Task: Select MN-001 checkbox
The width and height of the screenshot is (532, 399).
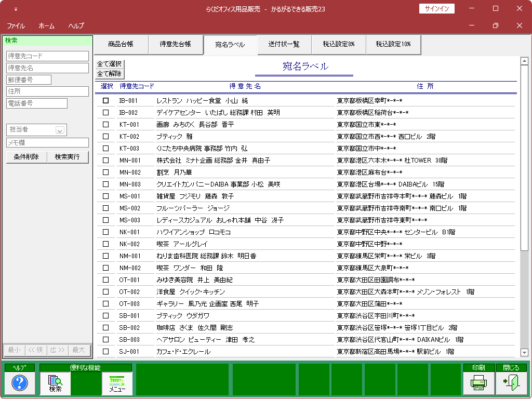Action: coord(106,161)
